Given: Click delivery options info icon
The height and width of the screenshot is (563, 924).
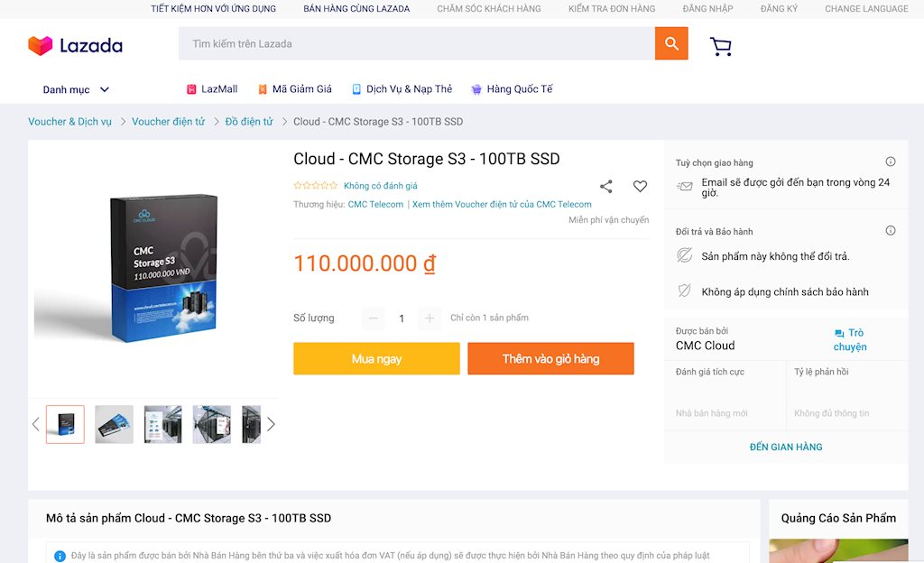Looking at the screenshot, I should (891, 162).
